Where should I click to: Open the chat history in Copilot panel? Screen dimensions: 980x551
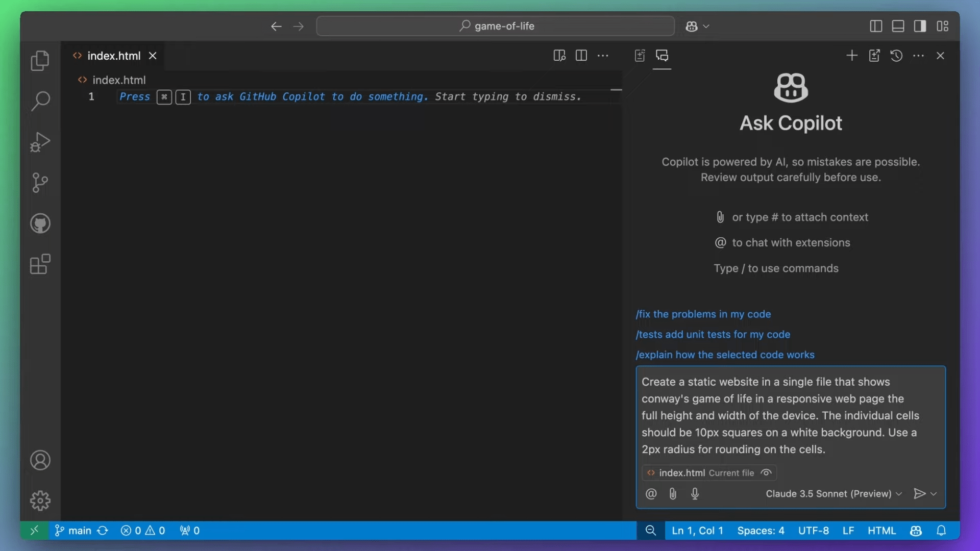897,56
